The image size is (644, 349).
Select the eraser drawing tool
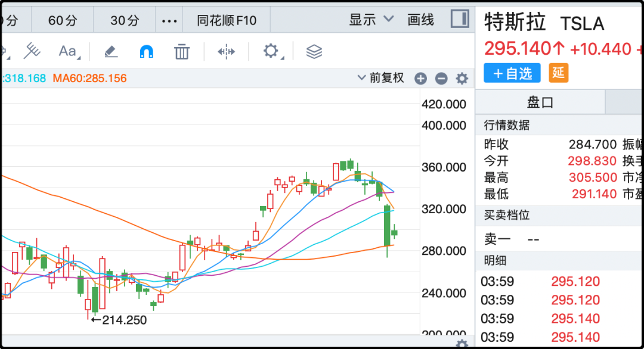tap(112, 52)
